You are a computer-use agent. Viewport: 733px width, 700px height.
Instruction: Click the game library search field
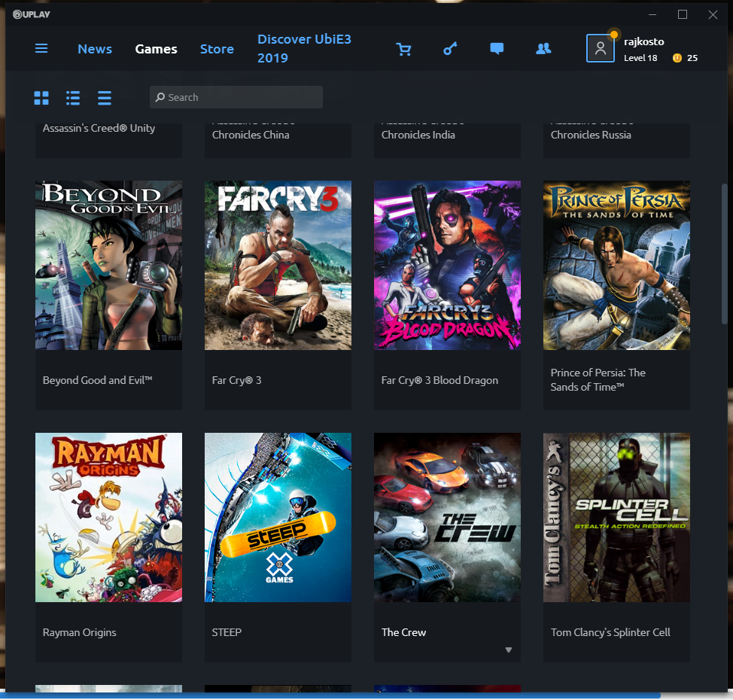(236, 97)
